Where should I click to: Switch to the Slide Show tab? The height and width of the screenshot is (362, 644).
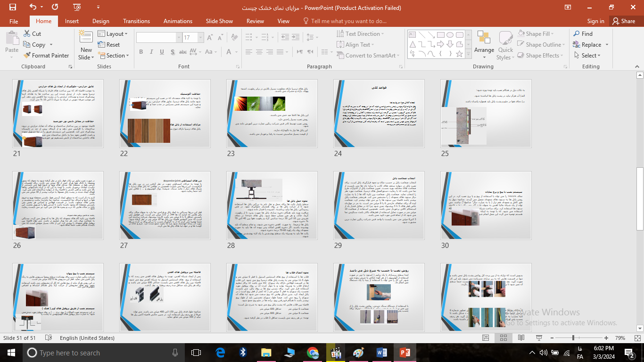point(219,21)
